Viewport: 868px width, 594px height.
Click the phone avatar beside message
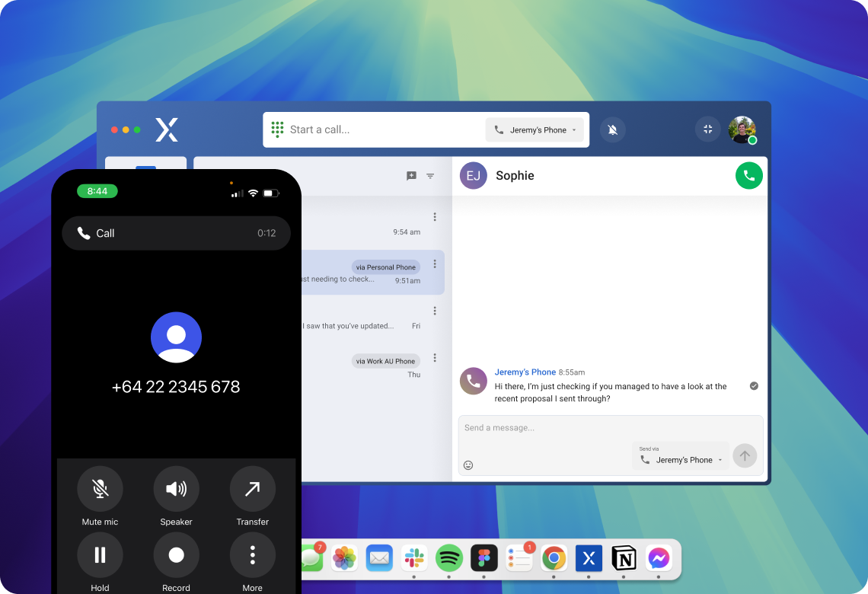pyautogui.click(x=474, y=381)
